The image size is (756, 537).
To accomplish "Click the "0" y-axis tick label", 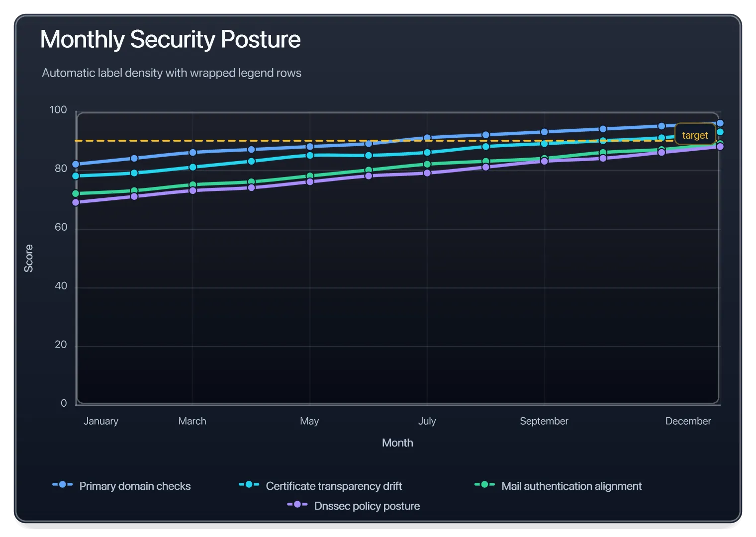I will [x=64, y=403].
